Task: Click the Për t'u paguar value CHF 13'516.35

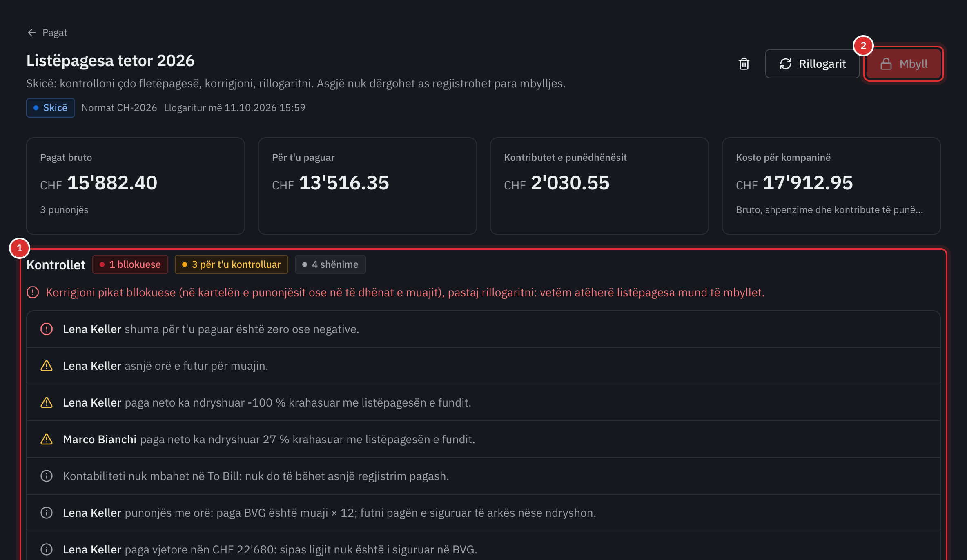Action: point(330,183)
